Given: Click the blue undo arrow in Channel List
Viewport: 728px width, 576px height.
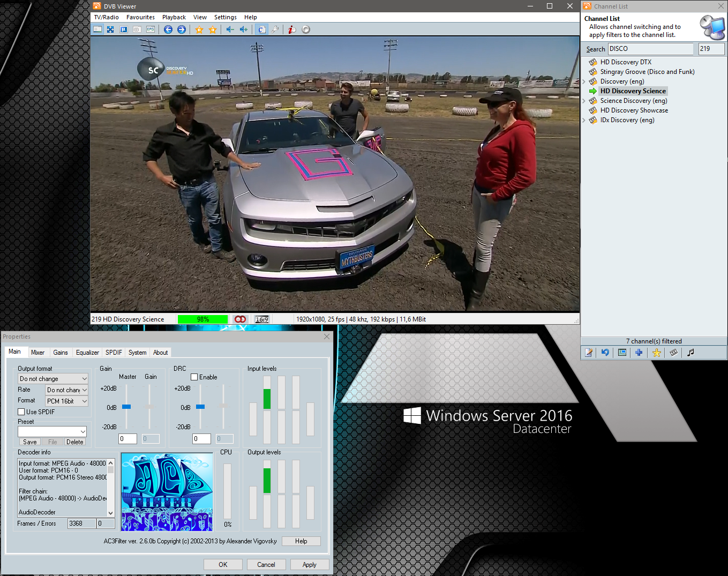Looking at the screenshot, I should [x=605, y=353].
